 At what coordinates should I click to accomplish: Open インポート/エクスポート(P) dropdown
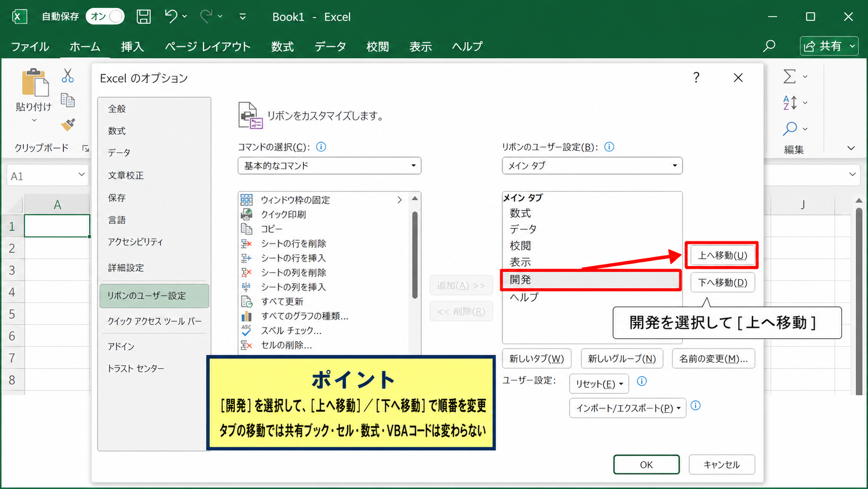coord(628,408)
